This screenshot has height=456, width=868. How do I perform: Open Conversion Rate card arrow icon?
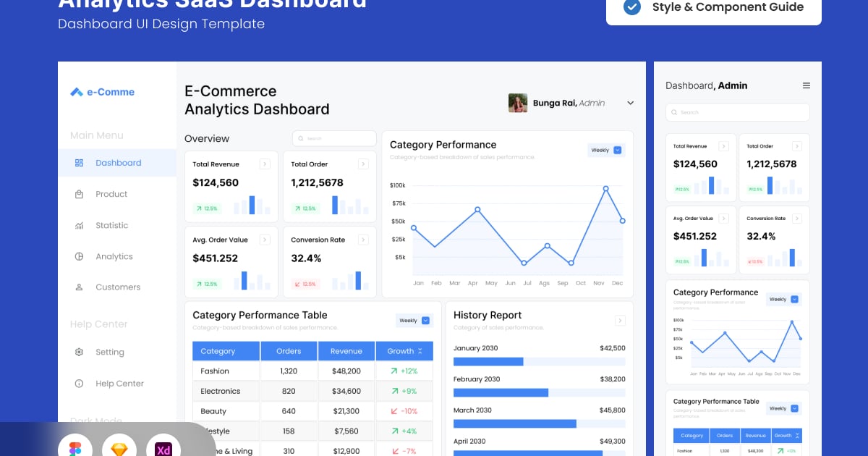(363, 240)
